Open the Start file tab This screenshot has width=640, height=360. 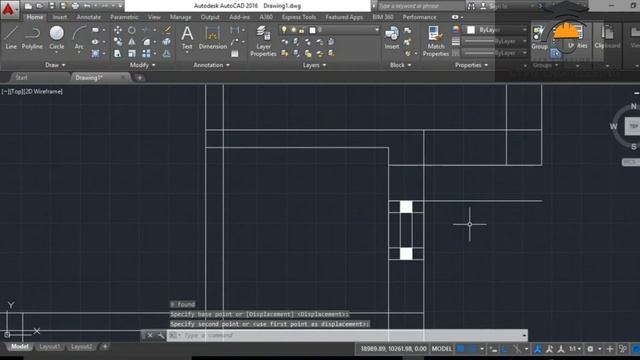21,78
